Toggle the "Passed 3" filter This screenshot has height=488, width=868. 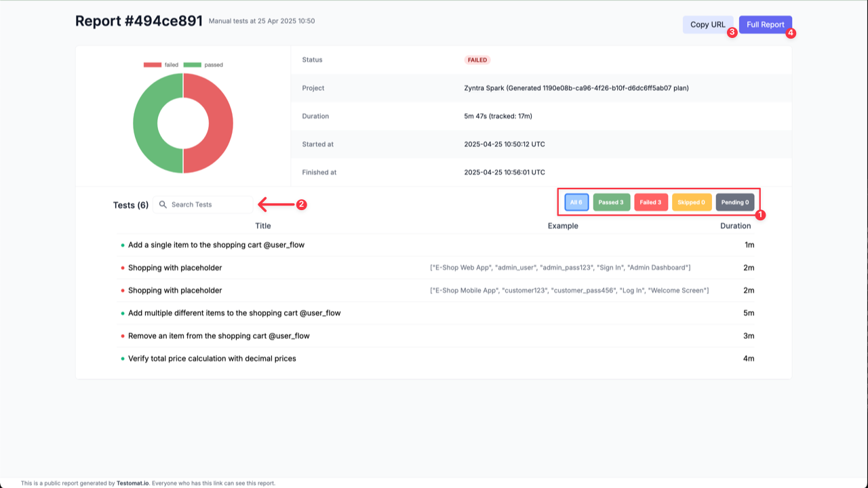click(x=611, y=201)
